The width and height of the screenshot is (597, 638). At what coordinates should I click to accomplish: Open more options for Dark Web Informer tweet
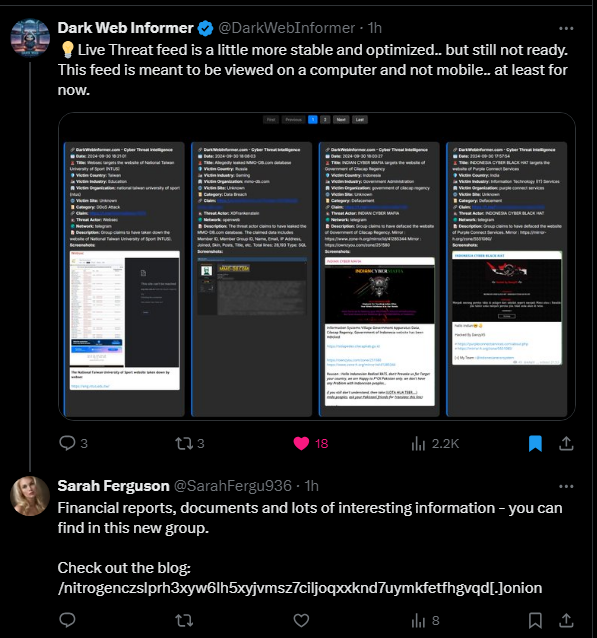coord(566,28)
